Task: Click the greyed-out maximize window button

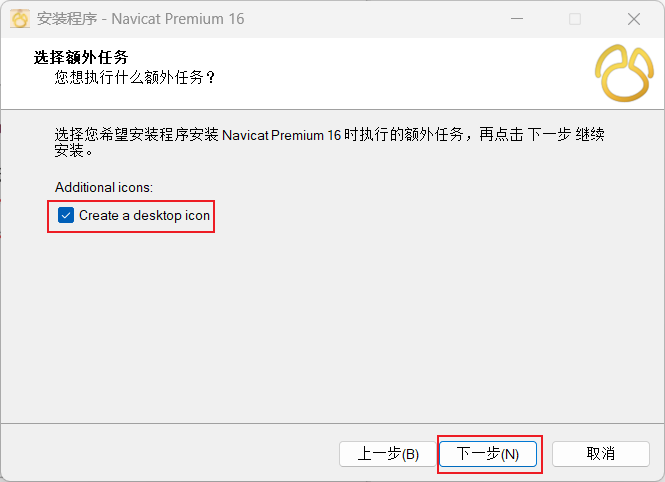Action: pos(575,19)
